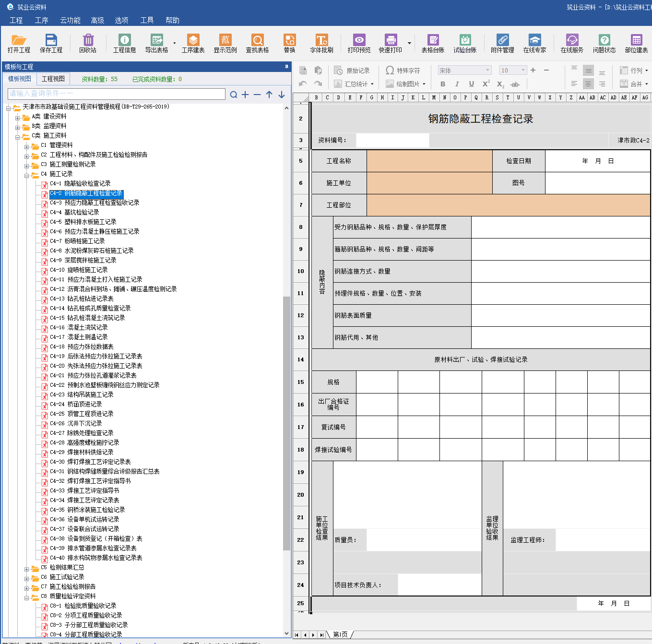Open the 工序 menu
Screen dimensions: 652x644
41,20
